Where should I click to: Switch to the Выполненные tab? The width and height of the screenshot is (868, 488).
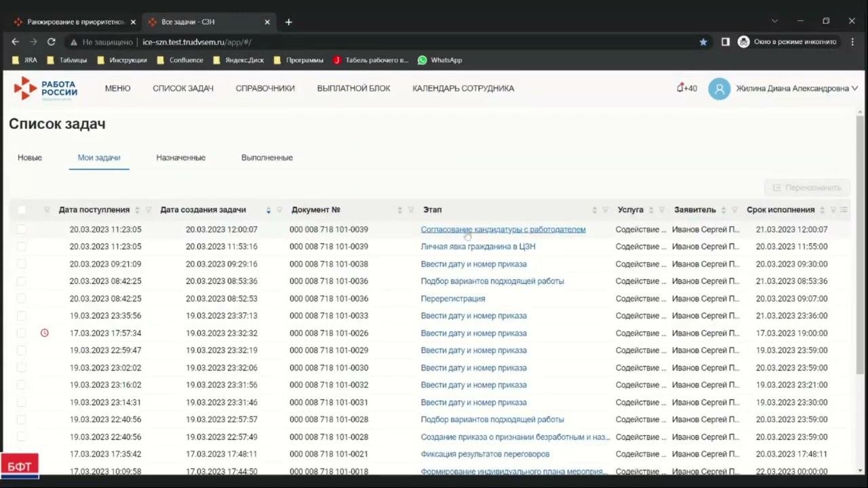coord(267,158)
